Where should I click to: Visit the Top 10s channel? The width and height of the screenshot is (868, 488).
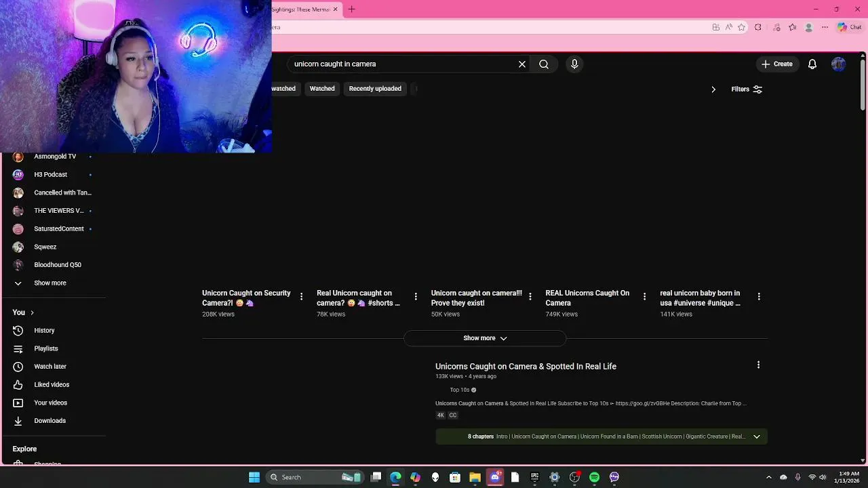pyautogui.click(x=460, y=390)
